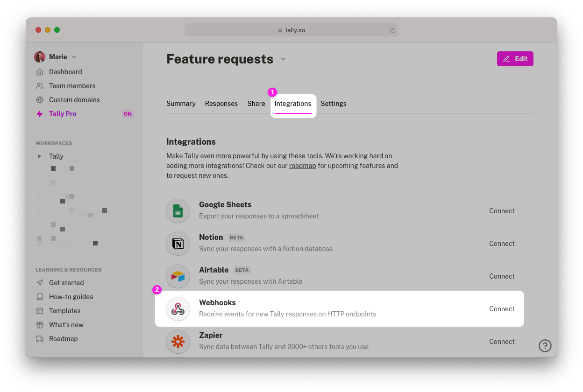This screenshot has width=583, height=392.
Task: Click the Notion integration icon
Action: coord(178,244)
